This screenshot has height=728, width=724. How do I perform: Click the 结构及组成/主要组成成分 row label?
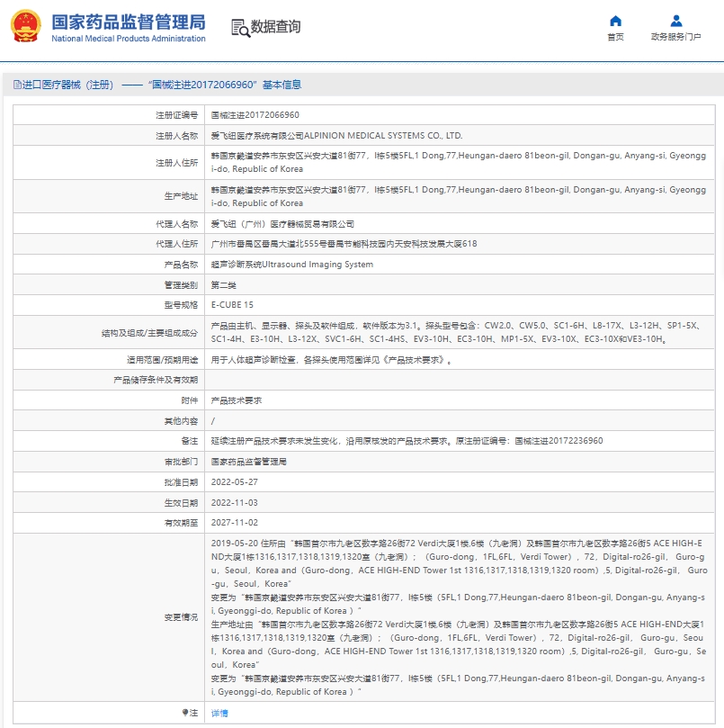pyautogui.click(x=150, y=333)
